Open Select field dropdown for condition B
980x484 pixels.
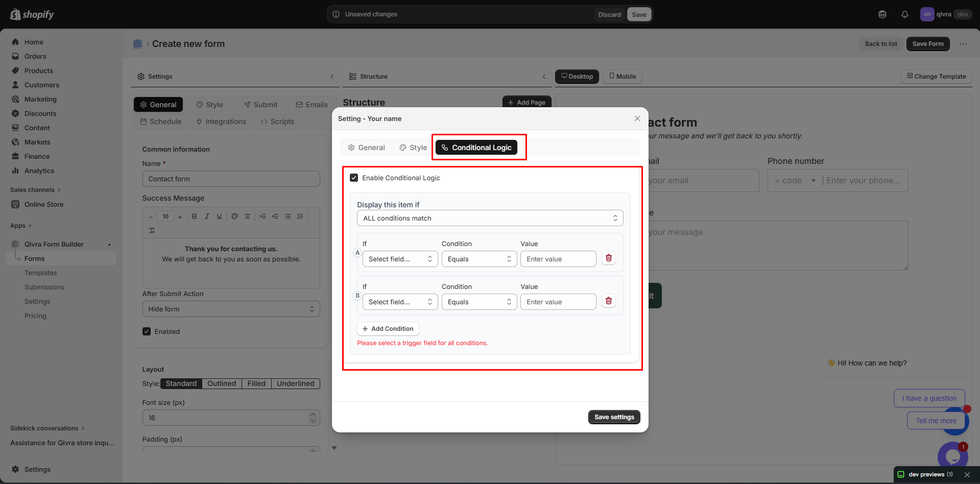pos(400,302)
